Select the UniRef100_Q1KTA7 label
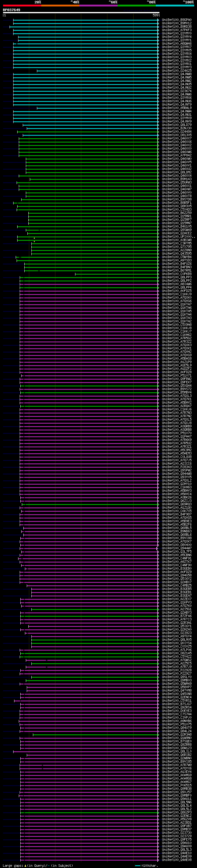197x868 pixels. coord(177,304)
